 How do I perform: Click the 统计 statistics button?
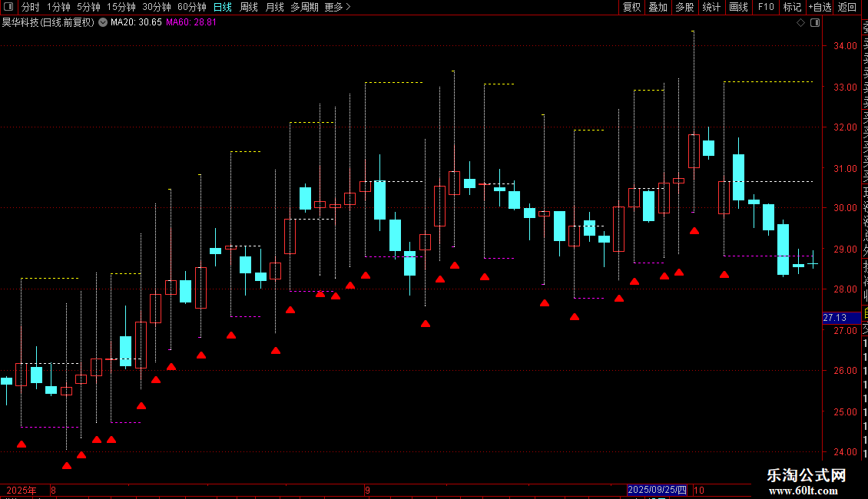711,7
